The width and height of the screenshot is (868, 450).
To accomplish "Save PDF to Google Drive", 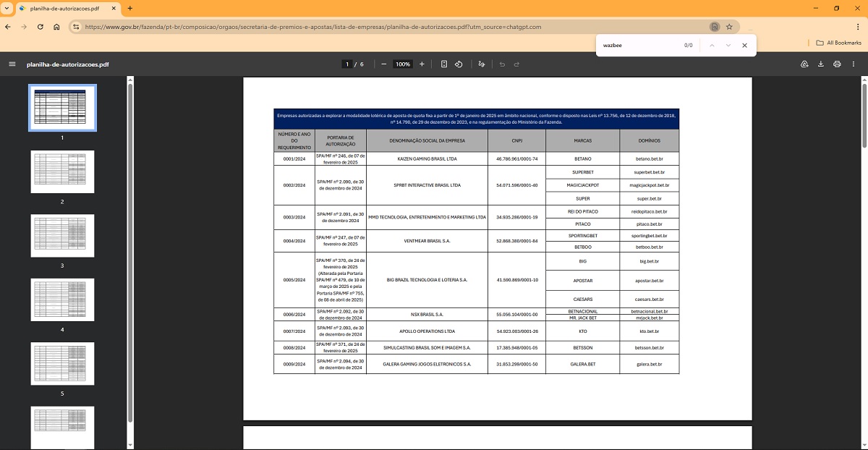I will click(x=804, y=64).
